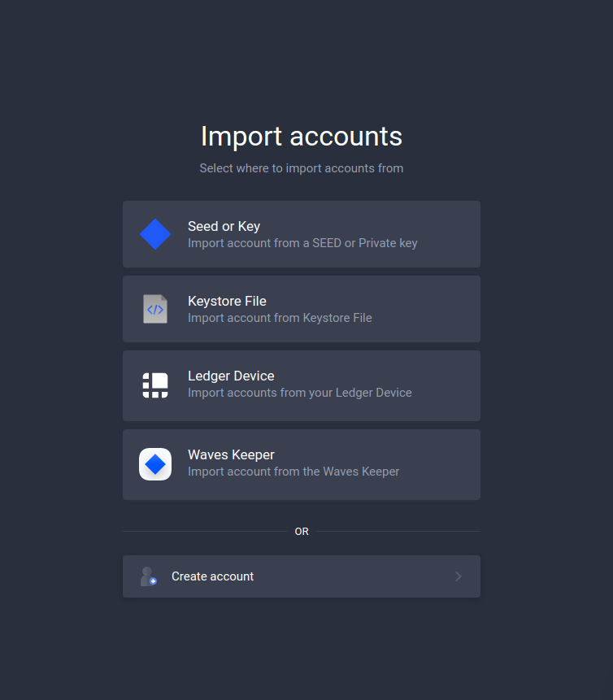Click "Import account from the Waves Keeper" description

[293, 472]
